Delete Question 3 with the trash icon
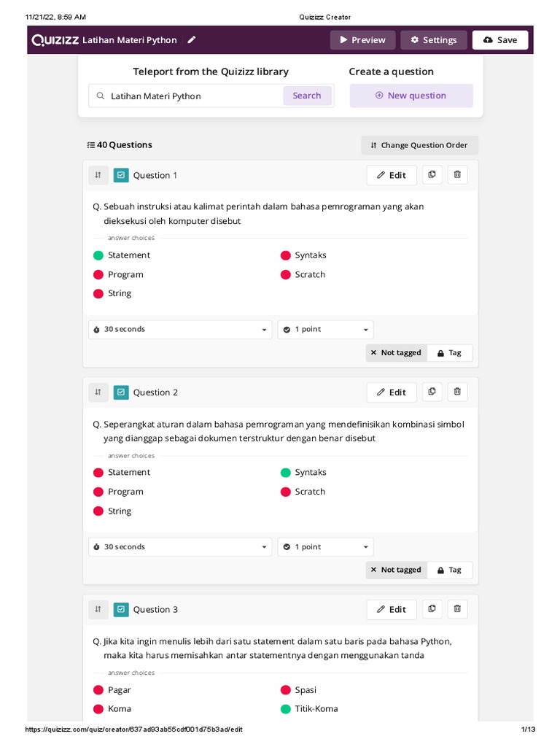 click(457, 609)
